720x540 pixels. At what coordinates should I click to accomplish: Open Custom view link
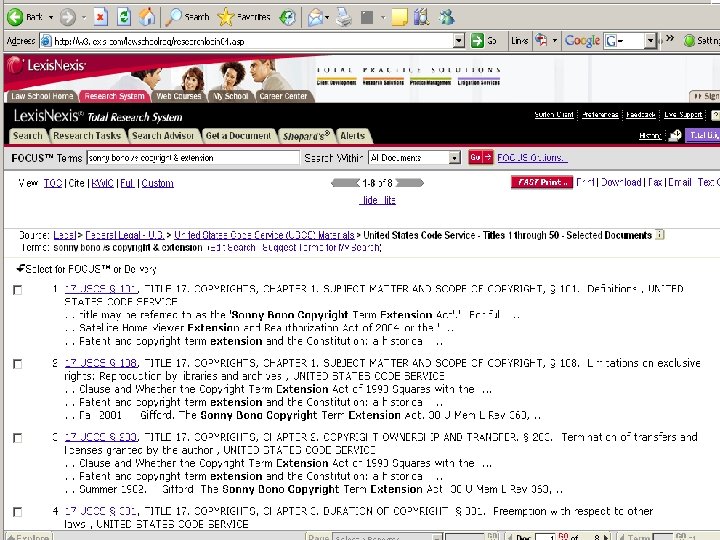pos(158,183)
